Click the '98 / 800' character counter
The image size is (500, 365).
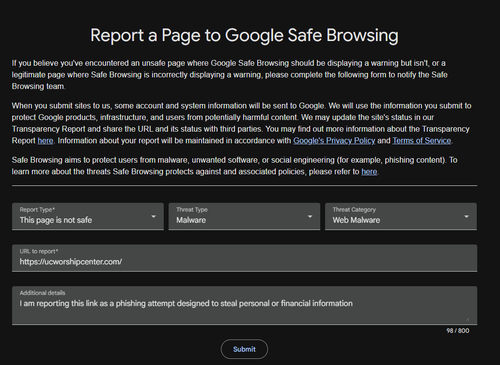click(x=458, y=331)
